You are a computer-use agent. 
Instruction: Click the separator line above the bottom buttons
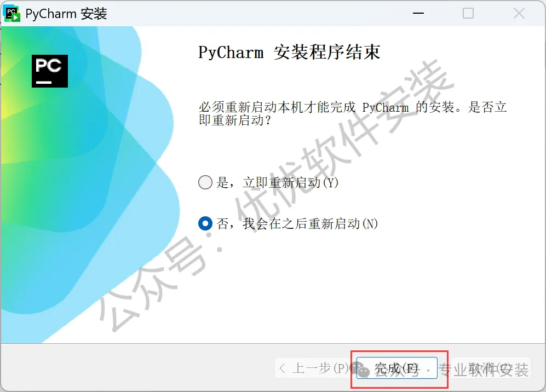point(273,344)
